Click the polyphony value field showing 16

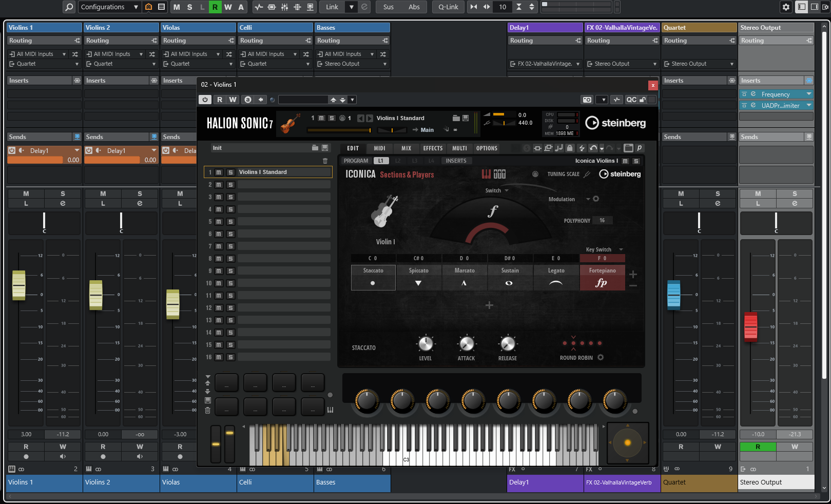[602, 221]
